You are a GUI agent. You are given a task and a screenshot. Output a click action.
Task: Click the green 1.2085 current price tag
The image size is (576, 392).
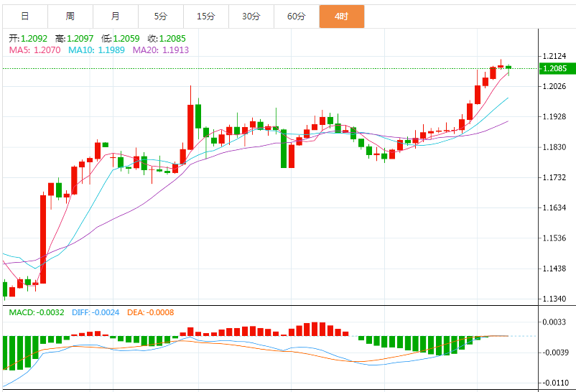pos(557,68)
